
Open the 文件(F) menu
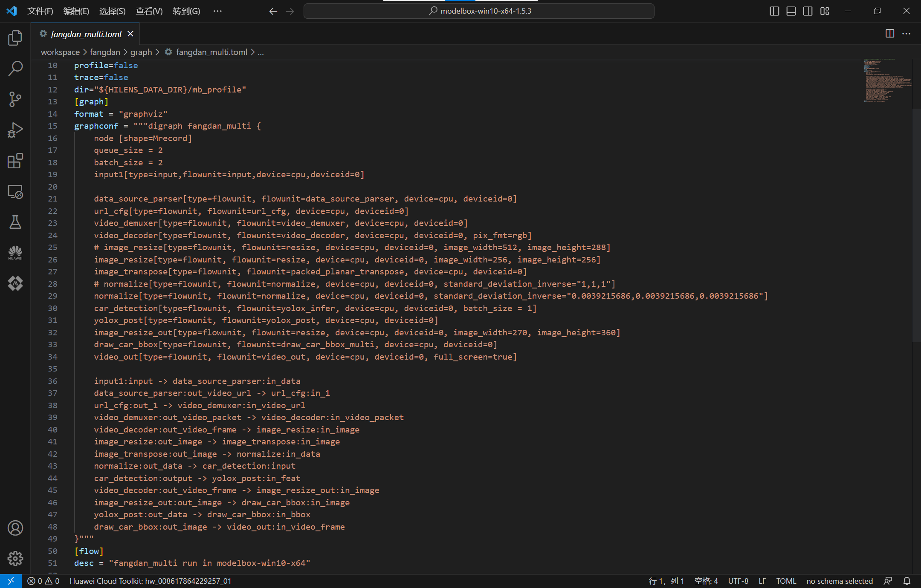[40, 11]
